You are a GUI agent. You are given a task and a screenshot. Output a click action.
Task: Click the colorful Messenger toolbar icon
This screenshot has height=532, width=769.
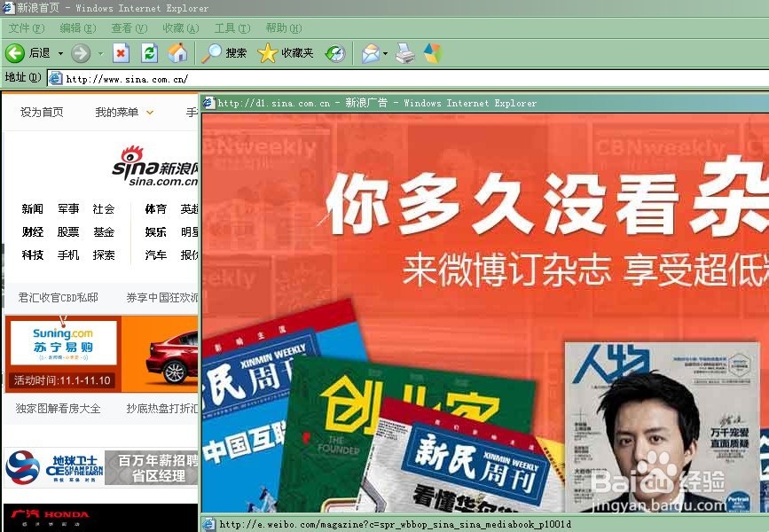click(433, 53)
